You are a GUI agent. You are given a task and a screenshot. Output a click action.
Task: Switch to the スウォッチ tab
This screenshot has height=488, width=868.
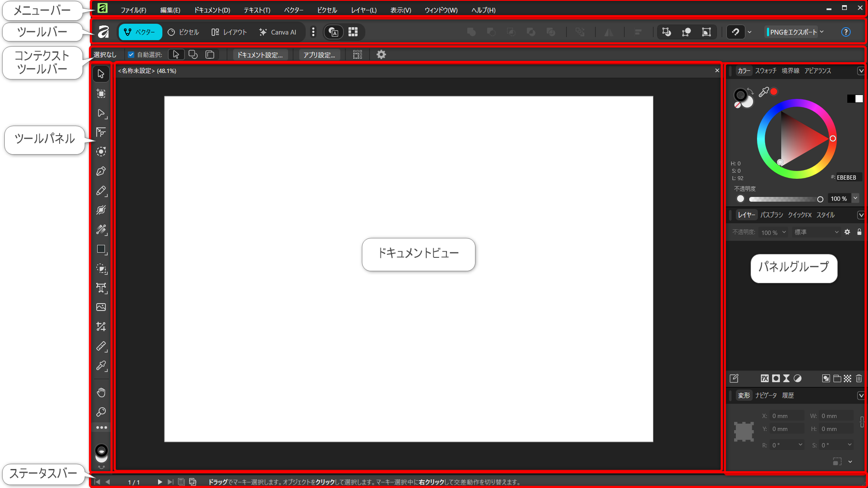pos(766,71)
